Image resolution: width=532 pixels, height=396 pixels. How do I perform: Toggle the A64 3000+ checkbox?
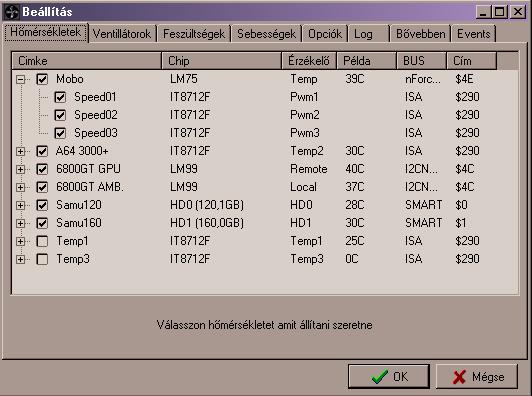(x=42, y=151)
